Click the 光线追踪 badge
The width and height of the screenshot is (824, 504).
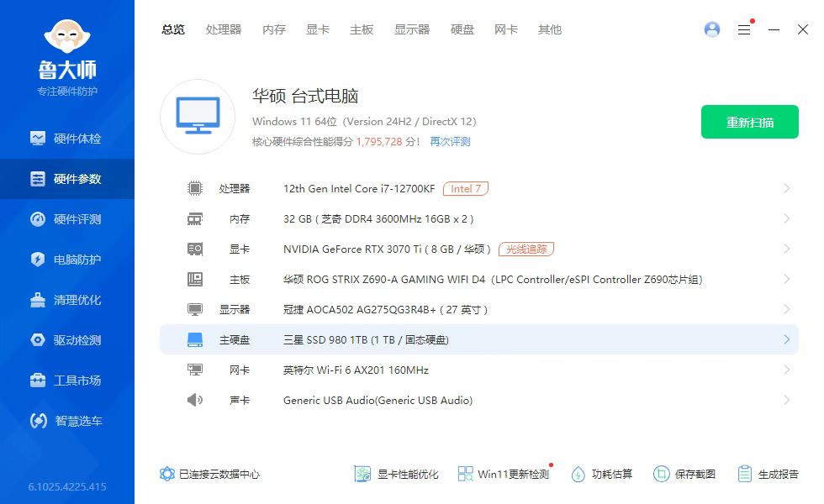click(526, 249)
